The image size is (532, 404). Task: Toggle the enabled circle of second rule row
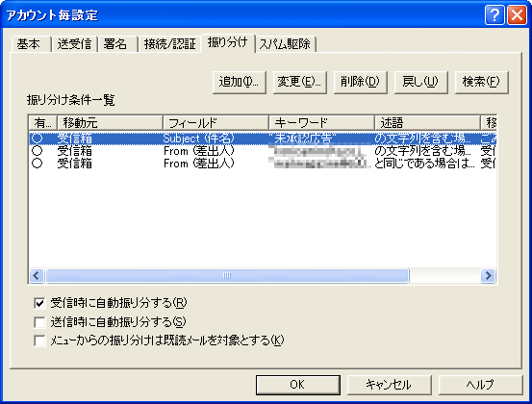click(x=37, y=150)
